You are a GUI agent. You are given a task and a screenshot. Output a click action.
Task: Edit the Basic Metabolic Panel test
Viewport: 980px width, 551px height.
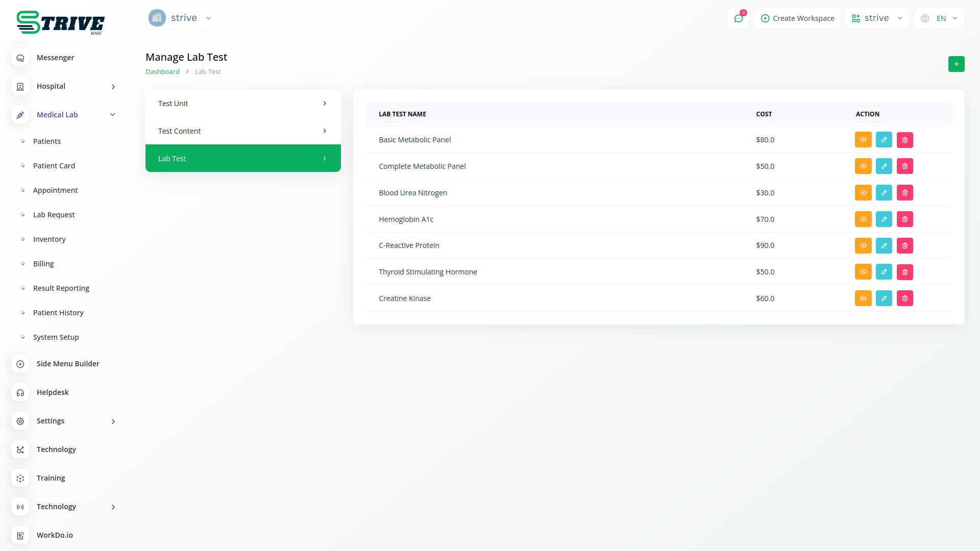click(x=884, y=140)
